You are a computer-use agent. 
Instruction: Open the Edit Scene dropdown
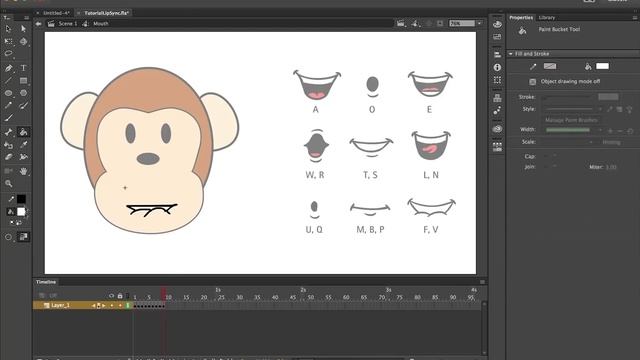click(401, 24)
